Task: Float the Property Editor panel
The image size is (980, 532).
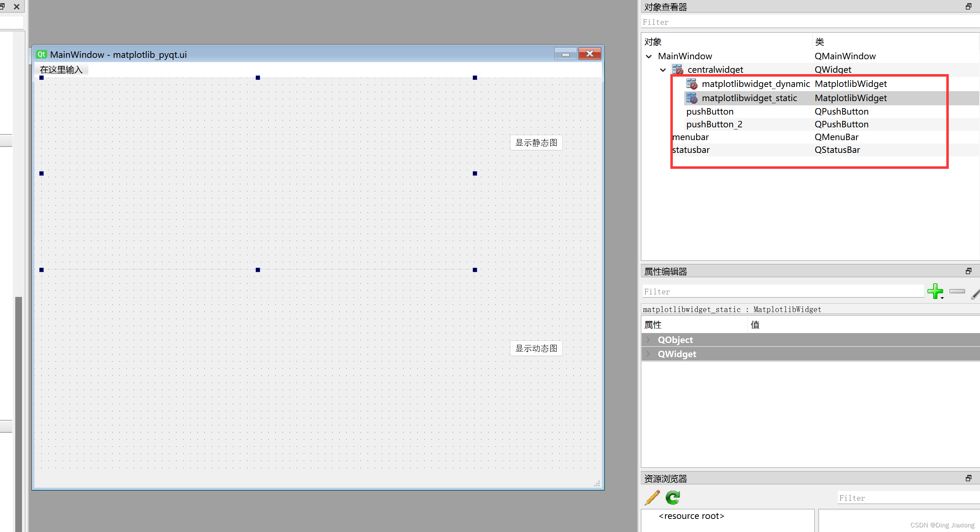Action: click(x=968, y=271)
